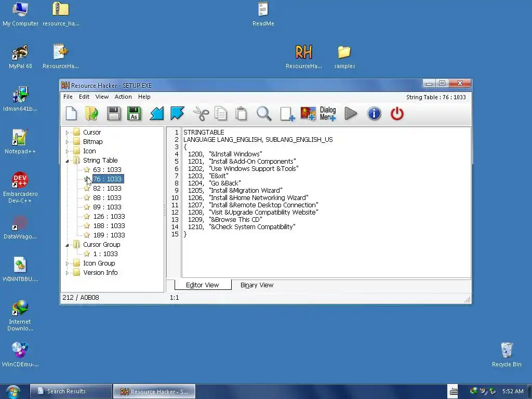
Task: Select the Internet Download Manager desktop icon
Action: [x=20, y=316]
